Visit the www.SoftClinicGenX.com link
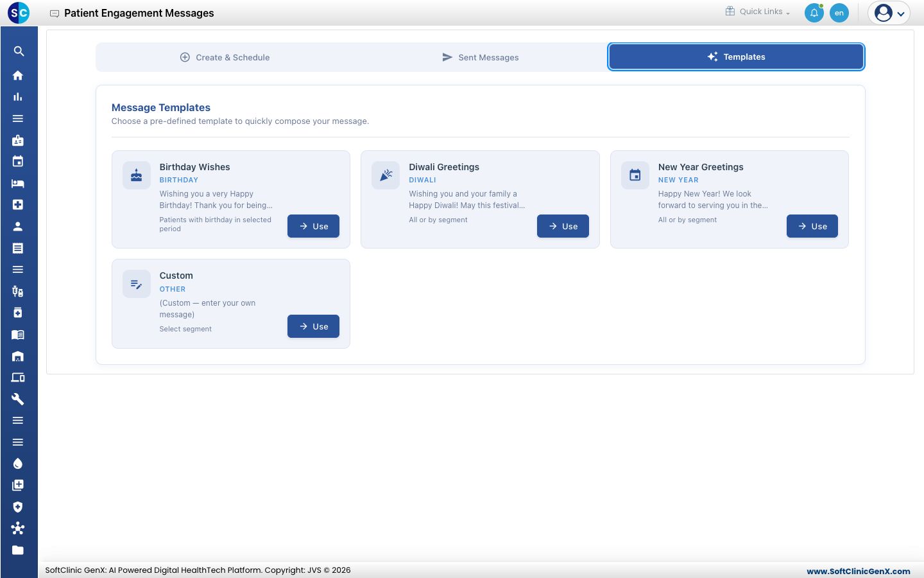 tap(859, 571)
